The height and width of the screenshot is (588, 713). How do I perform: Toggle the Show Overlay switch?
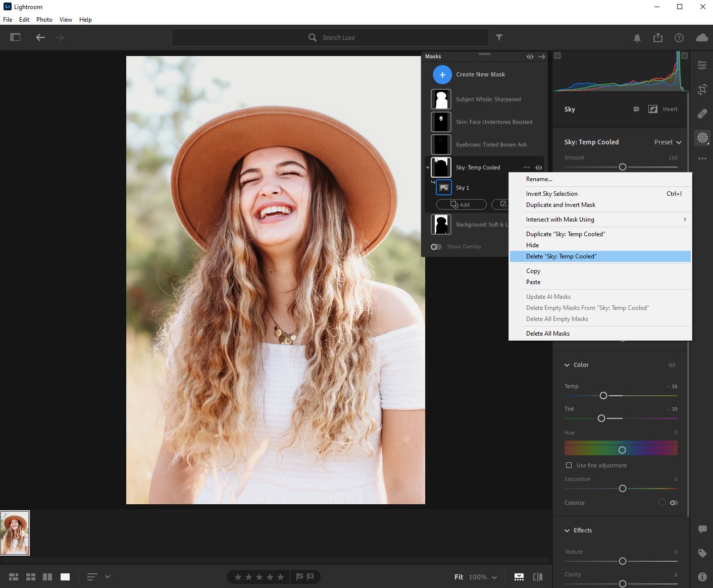(436, 247)
